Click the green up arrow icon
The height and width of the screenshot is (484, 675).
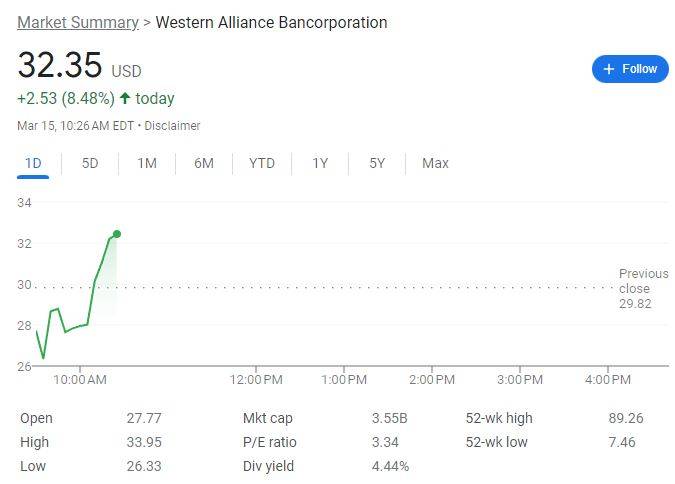pos(125,99)
